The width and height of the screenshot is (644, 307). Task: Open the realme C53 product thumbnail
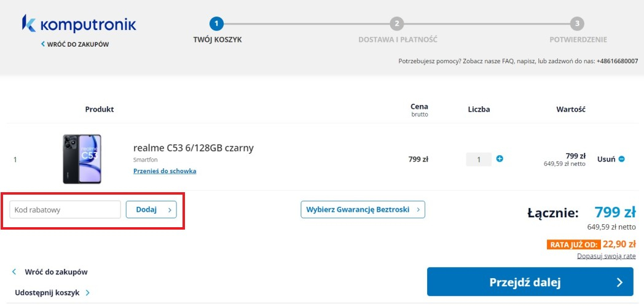pos(82,159)
